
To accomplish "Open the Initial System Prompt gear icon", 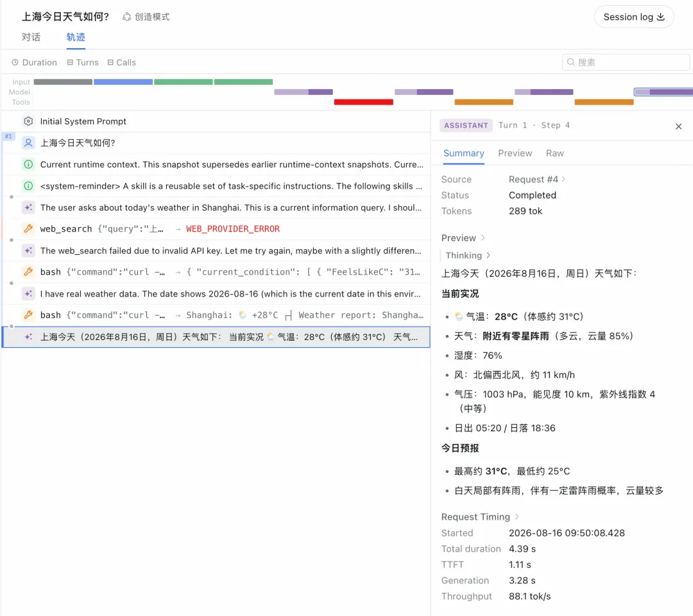I will point(28,121).
